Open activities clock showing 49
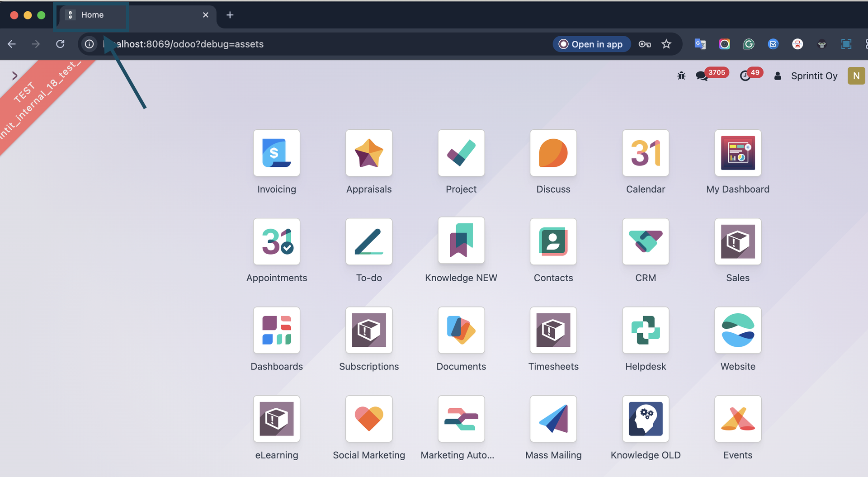 click(x=751, y=75)
